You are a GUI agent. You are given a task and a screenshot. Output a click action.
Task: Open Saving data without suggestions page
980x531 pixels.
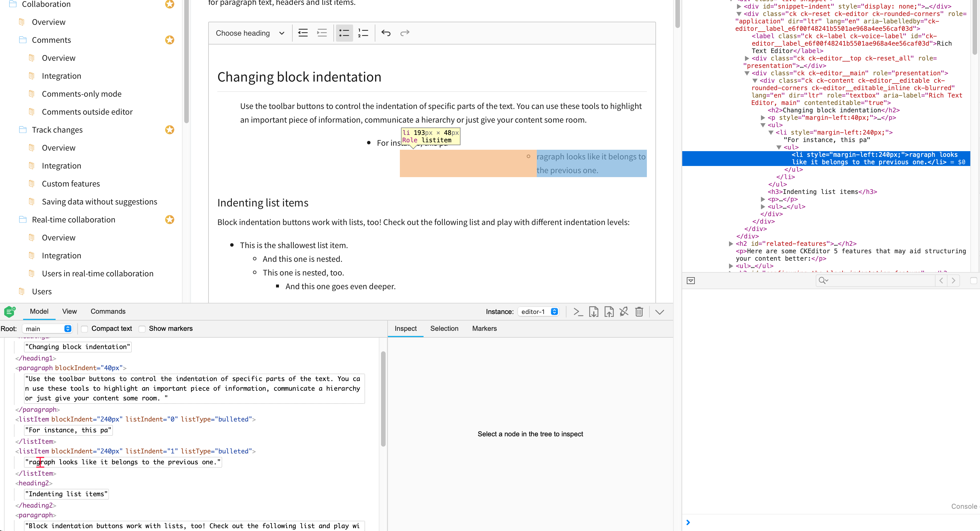[99, 202]
